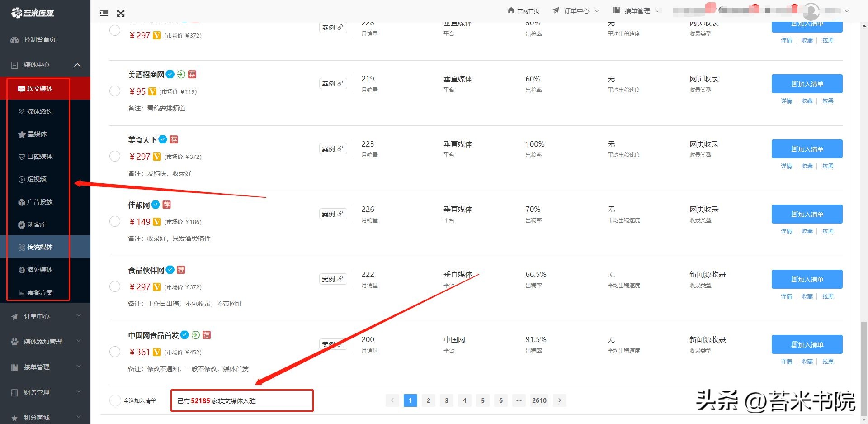Switch to the 传统媒体 menu item

(40, 247)
